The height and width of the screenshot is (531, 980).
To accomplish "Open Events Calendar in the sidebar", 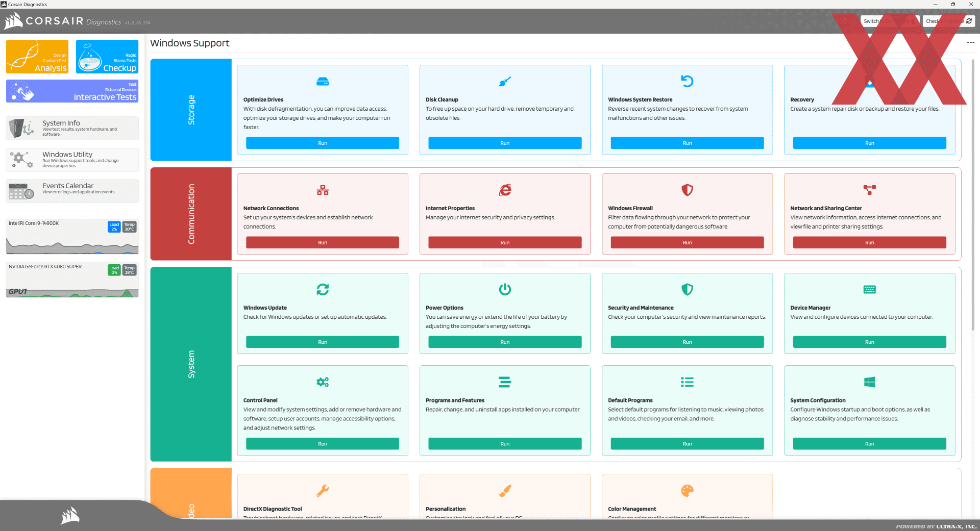I will coord(72,191).
